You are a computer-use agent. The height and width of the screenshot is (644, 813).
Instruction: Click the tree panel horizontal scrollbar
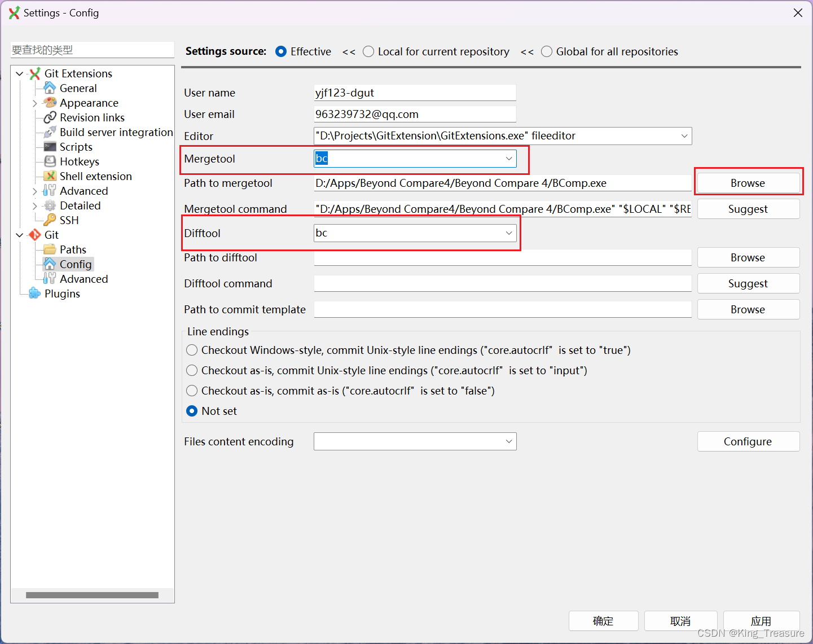[x=92, y=595]
